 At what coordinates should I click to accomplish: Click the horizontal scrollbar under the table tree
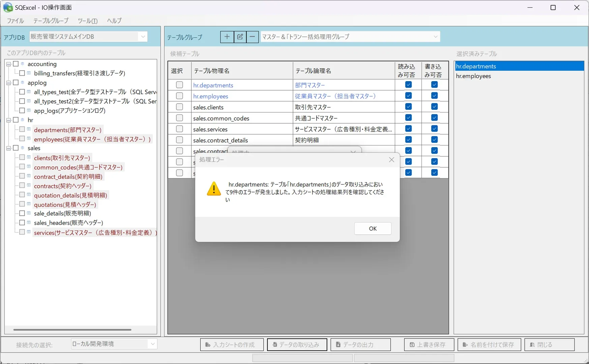click(72, 330)
